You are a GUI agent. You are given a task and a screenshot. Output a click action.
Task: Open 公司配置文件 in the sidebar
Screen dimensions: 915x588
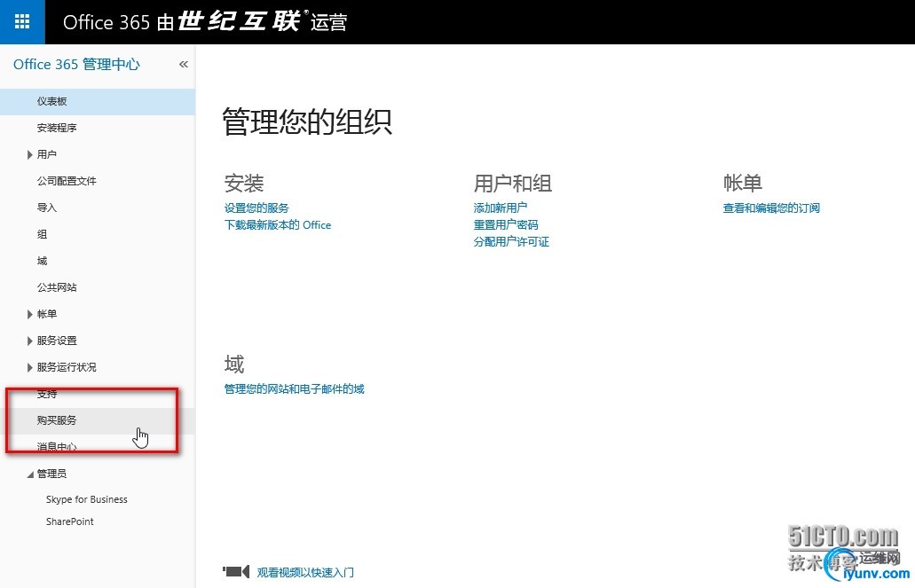click(x=67, y=181)
